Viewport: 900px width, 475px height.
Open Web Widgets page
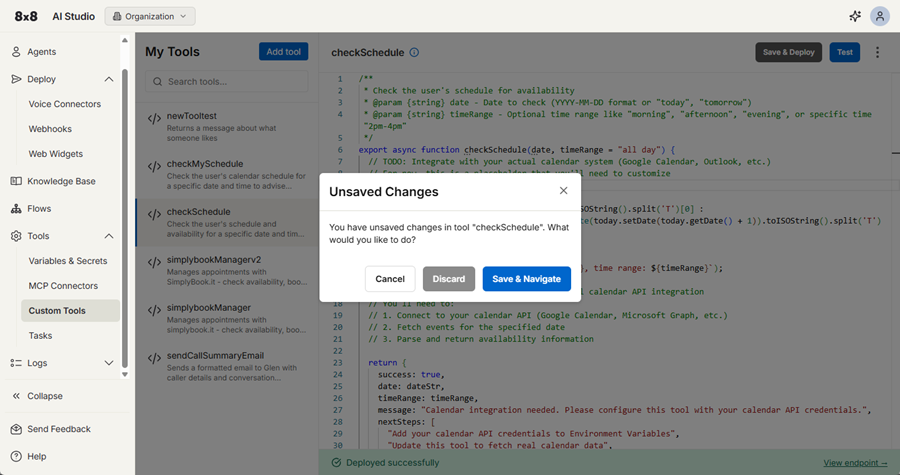[56, 154]
